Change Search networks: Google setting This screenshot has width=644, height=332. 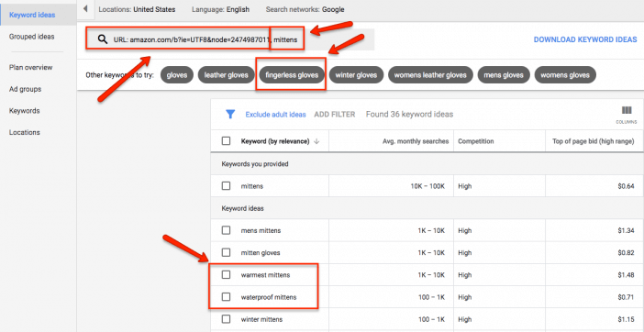pos(305,9)
